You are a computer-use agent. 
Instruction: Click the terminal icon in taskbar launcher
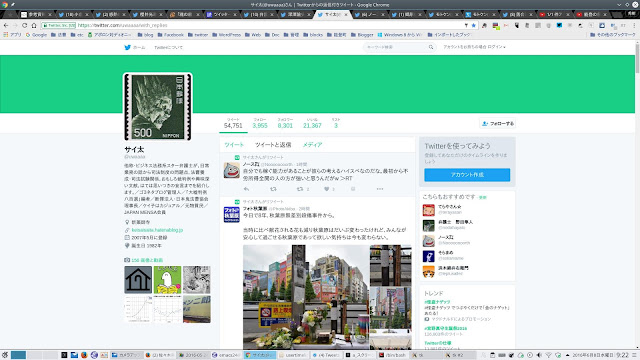click(64, 355)
